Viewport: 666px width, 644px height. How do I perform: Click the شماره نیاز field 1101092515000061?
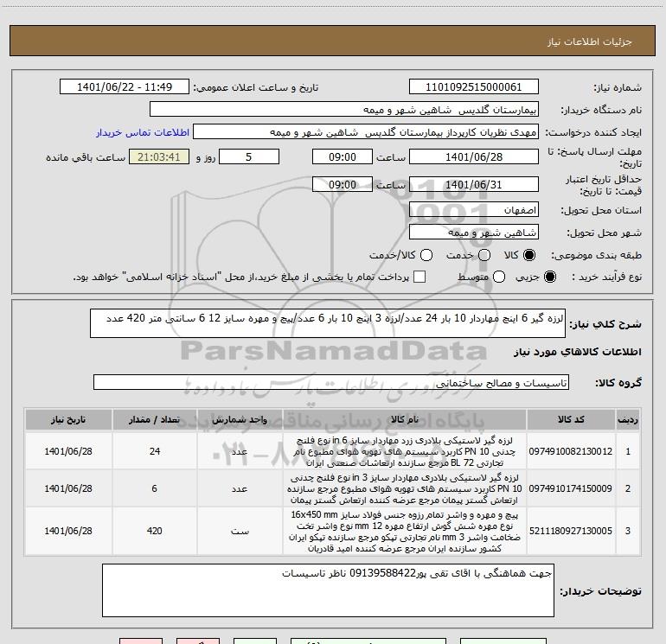(474, 86)
